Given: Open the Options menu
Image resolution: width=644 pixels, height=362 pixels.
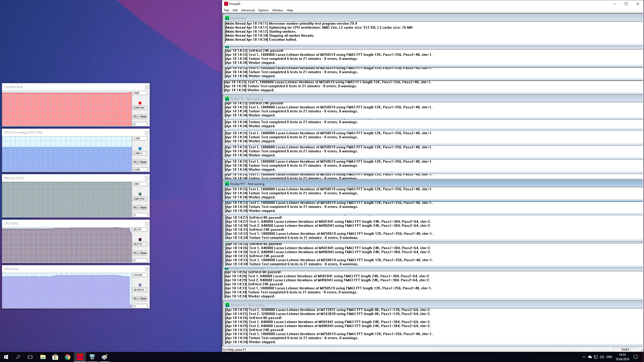Looking at the screenshot, I should 263,10.
